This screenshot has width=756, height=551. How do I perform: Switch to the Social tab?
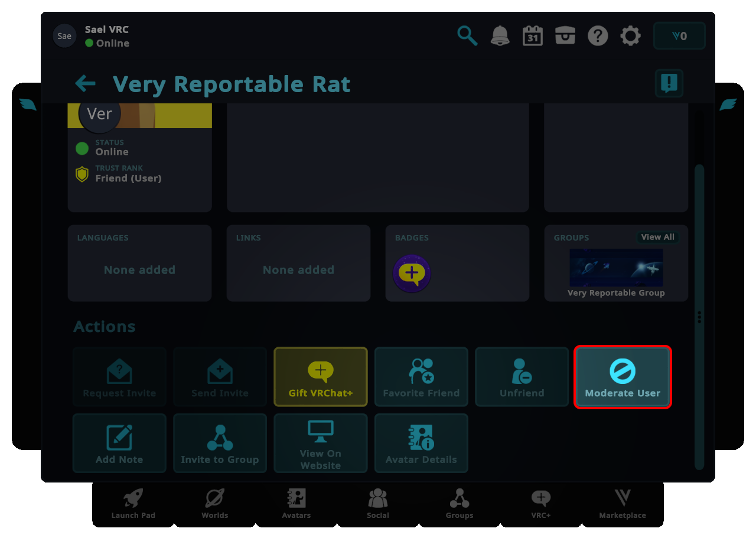377,505
